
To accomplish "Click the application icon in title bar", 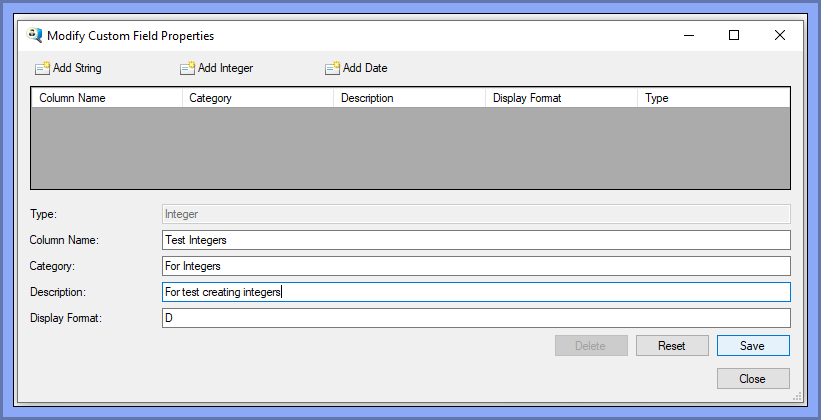I will click(34, 36).
